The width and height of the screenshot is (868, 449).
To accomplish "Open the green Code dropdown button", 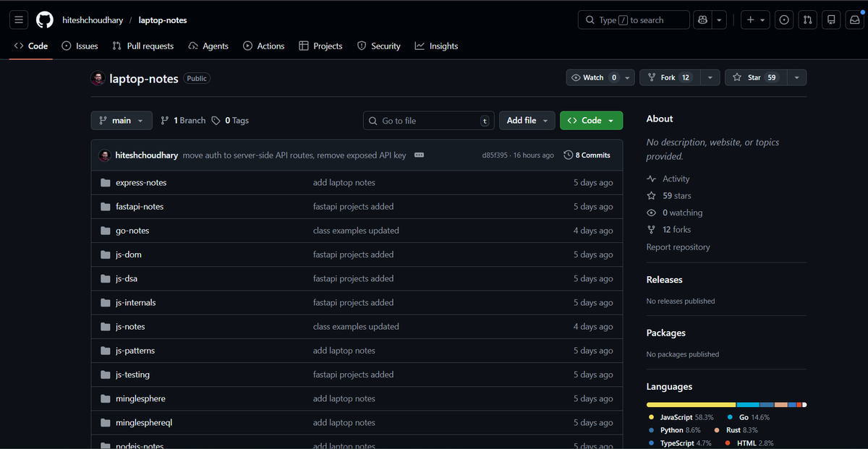I will (591, 121).
